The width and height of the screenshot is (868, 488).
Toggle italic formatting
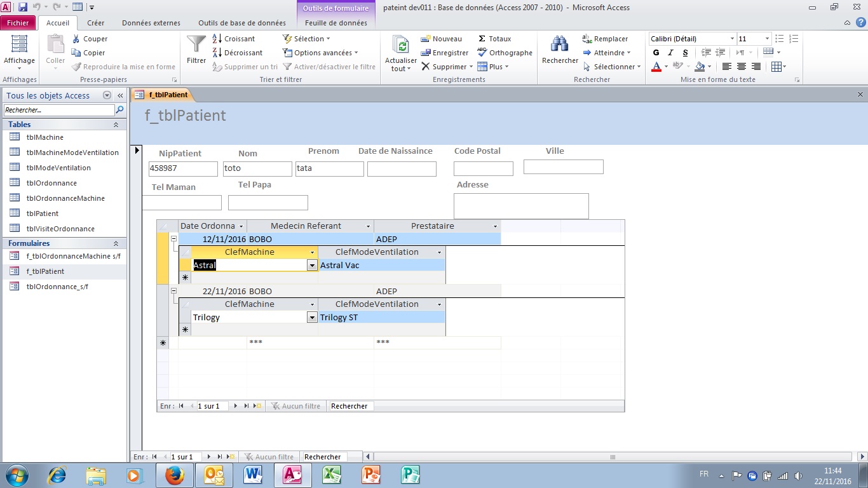pyautogui.click(x=670, y=53)
